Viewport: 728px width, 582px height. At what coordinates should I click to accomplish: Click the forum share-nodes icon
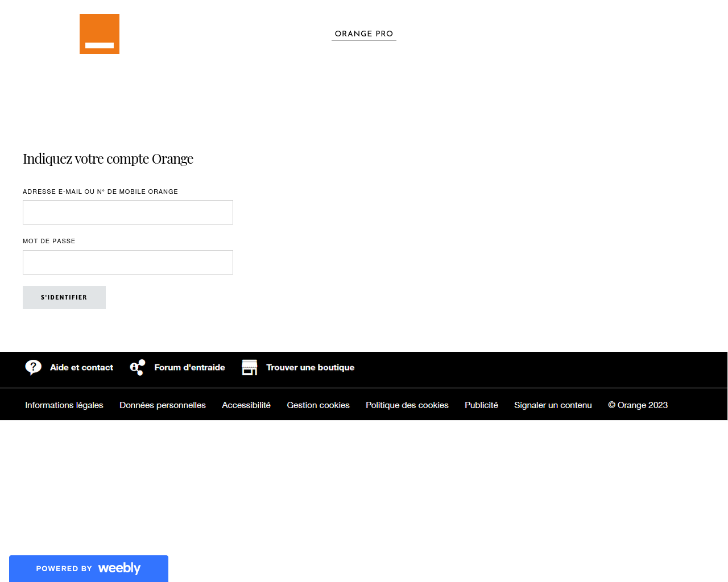click(x=138, y=367)
